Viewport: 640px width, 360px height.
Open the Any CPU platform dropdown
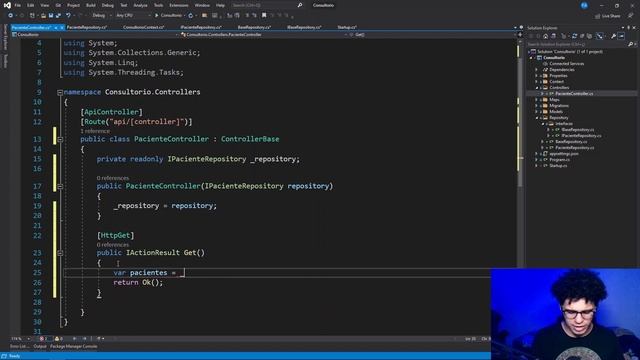click(x=133, y=16)
